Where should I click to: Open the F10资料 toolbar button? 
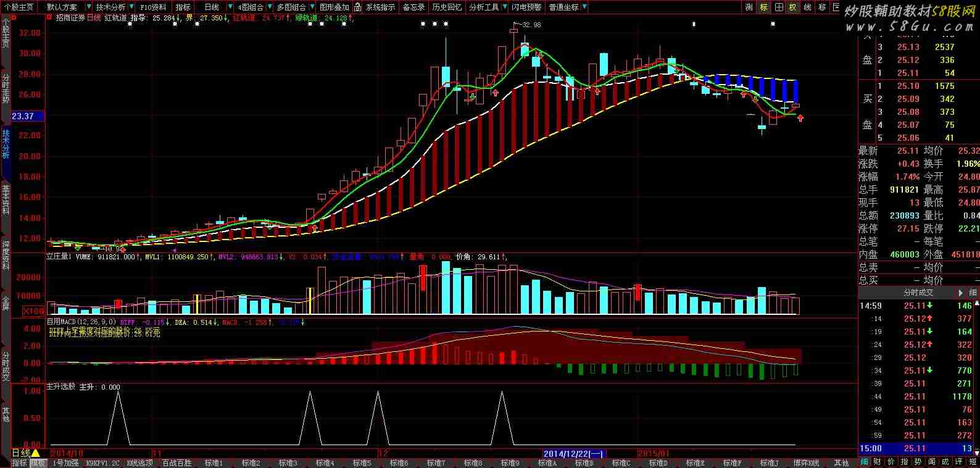153,7
